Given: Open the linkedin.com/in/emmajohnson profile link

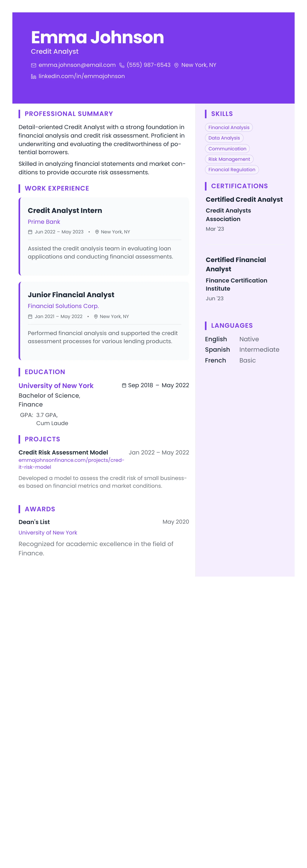Looking at the screenshot, I should tap(82, 76).
